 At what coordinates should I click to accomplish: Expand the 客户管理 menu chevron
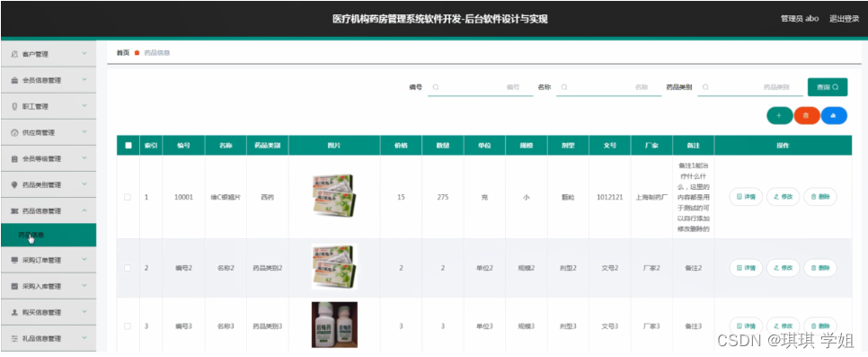(x=84, y=53)
